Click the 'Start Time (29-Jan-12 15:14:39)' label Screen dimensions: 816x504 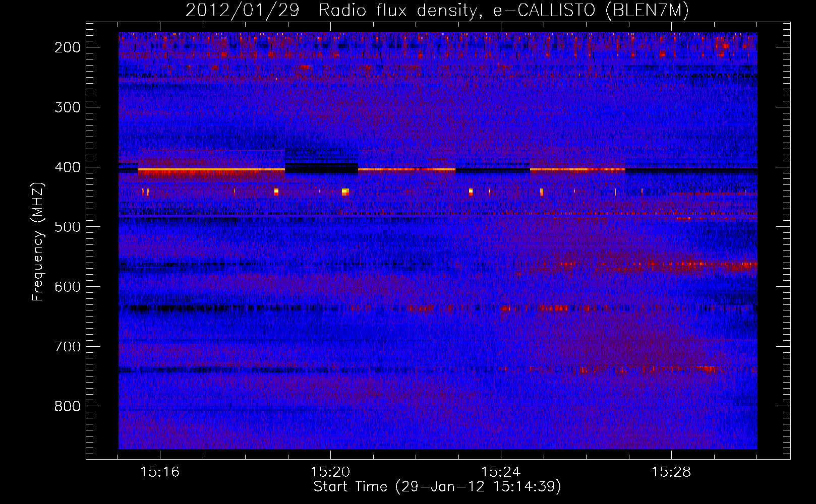point(437,487)
